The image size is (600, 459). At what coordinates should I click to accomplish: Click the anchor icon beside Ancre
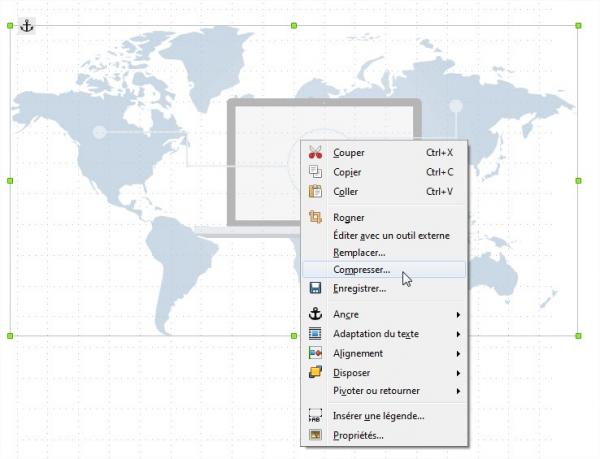[x=315, y=314]
